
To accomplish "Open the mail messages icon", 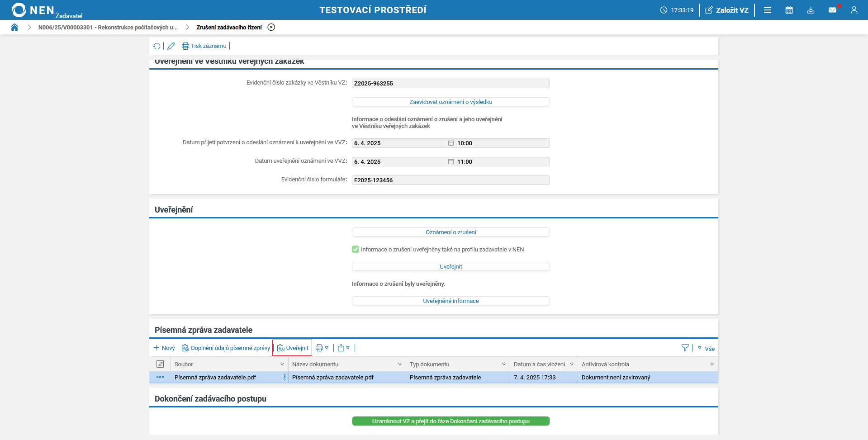I will click(832, 10).
